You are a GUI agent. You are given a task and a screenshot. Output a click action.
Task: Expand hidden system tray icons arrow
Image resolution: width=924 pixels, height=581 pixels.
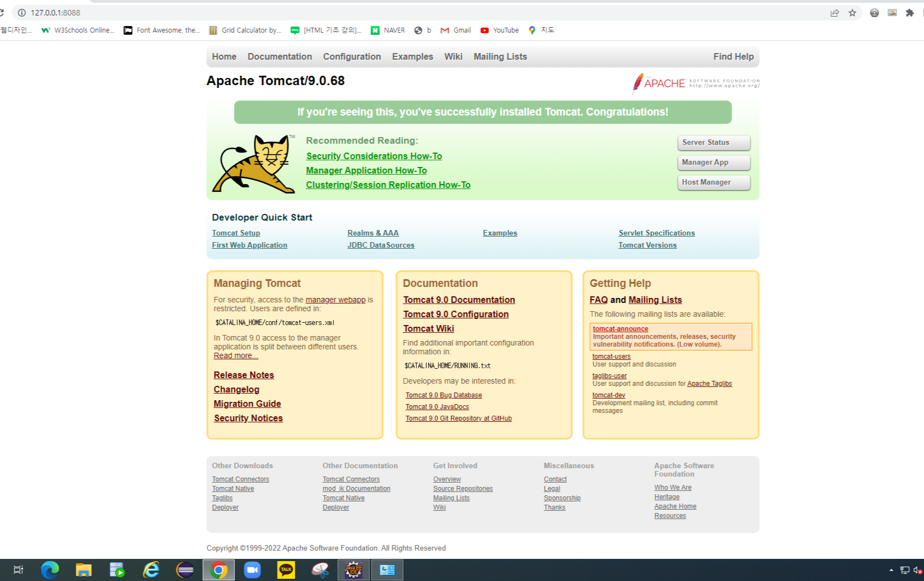[891, 570]
